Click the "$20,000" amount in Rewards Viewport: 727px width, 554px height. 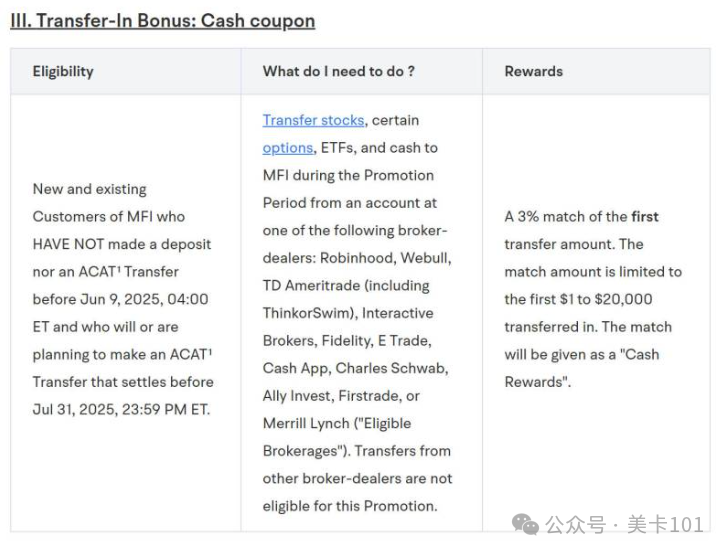pyautogui.click(x=624, y=299)
